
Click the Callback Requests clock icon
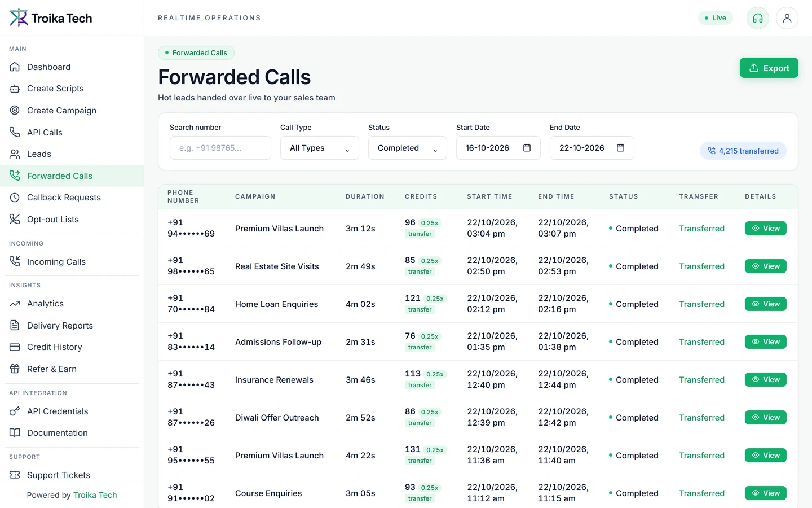tap(15, 198)
